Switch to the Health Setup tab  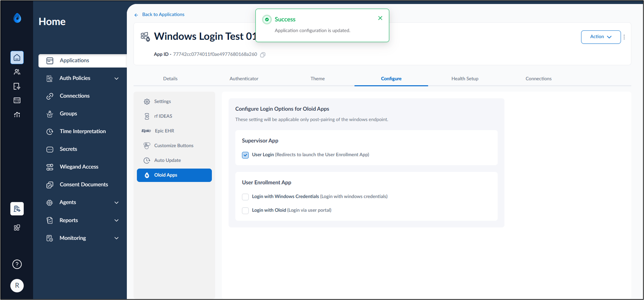pos(465,79)
